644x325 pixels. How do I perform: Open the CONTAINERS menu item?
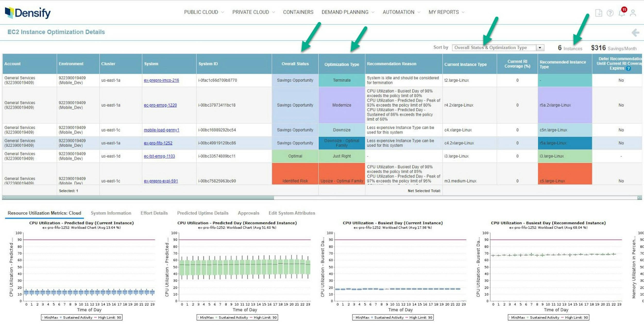(x=298, y=12)
